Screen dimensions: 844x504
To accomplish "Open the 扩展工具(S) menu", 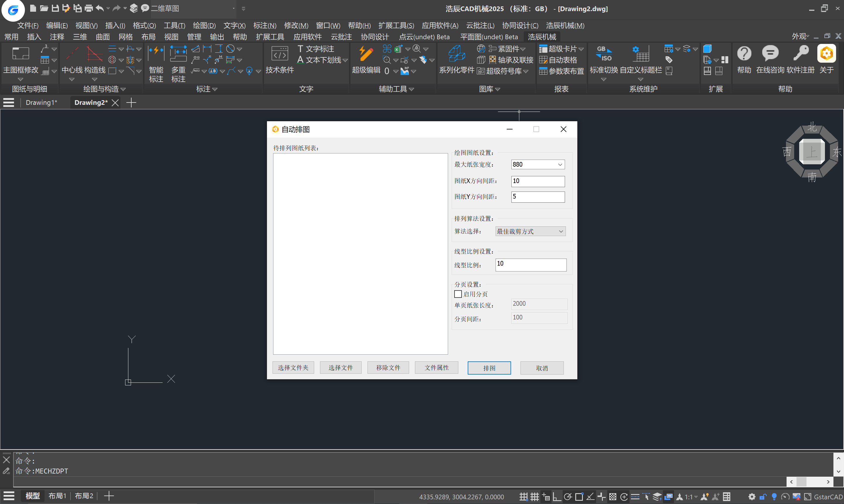I will click(396, 25).
